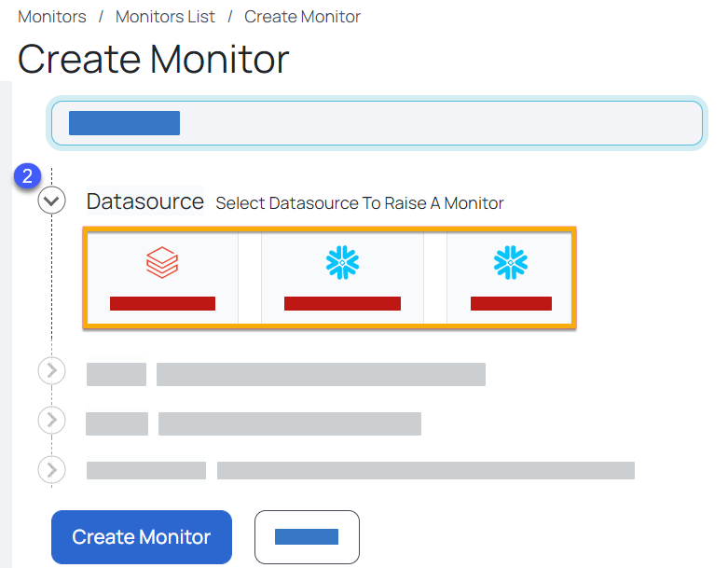Image resolution: width=728 pixels, height=568 pixels.
Task: Expand the second collapsed section chevron
Action: [x=51, y=420]
